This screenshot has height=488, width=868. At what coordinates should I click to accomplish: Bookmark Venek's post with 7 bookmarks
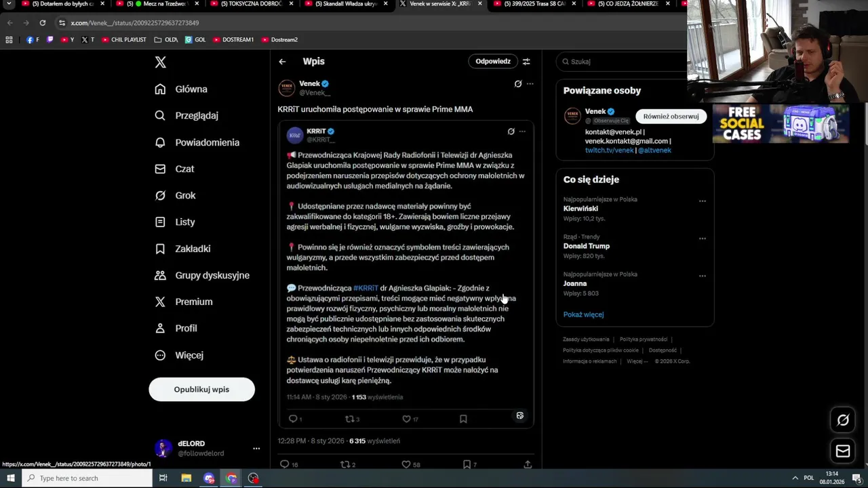click(x=467, y=464)
